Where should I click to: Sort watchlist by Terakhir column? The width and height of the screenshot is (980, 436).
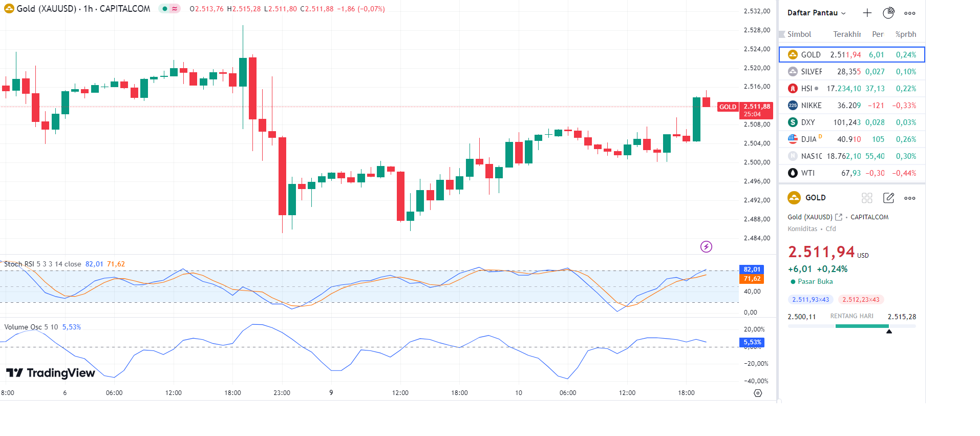coord(846,34)
